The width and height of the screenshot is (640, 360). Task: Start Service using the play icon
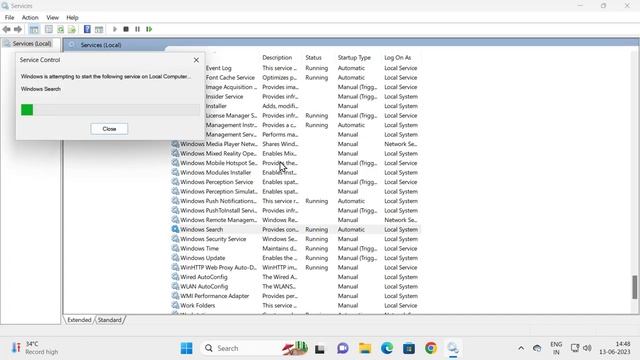115,29
